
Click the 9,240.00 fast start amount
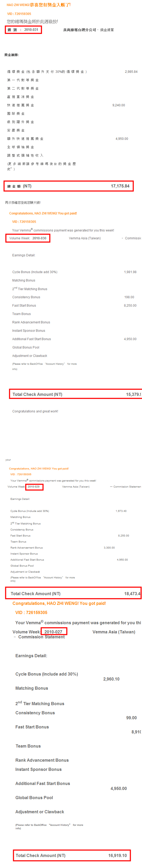point(118,105)
